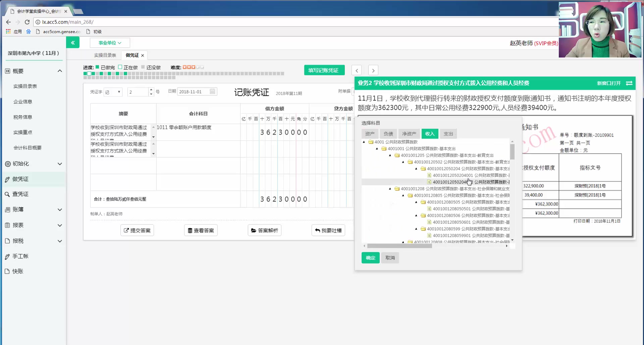644x345 pixels.
Task: Close the 做凭证 tab with x
Action: tap(143, 55)
